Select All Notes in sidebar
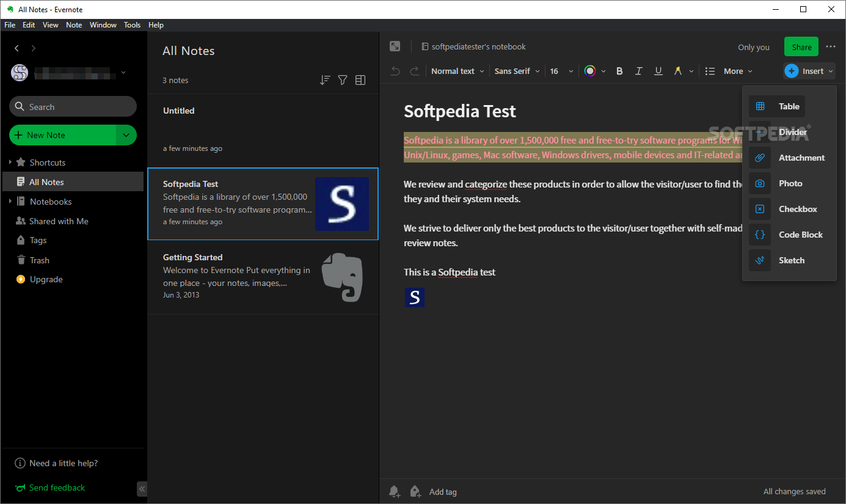Screen dimensions: 846x504 [x=73, y=182]
